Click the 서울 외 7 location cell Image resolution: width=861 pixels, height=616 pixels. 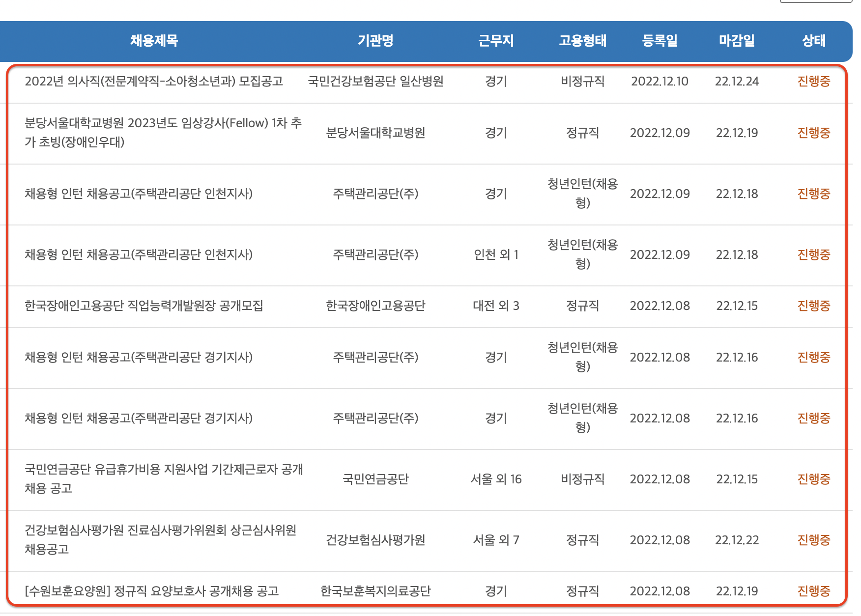pos(496,540)
